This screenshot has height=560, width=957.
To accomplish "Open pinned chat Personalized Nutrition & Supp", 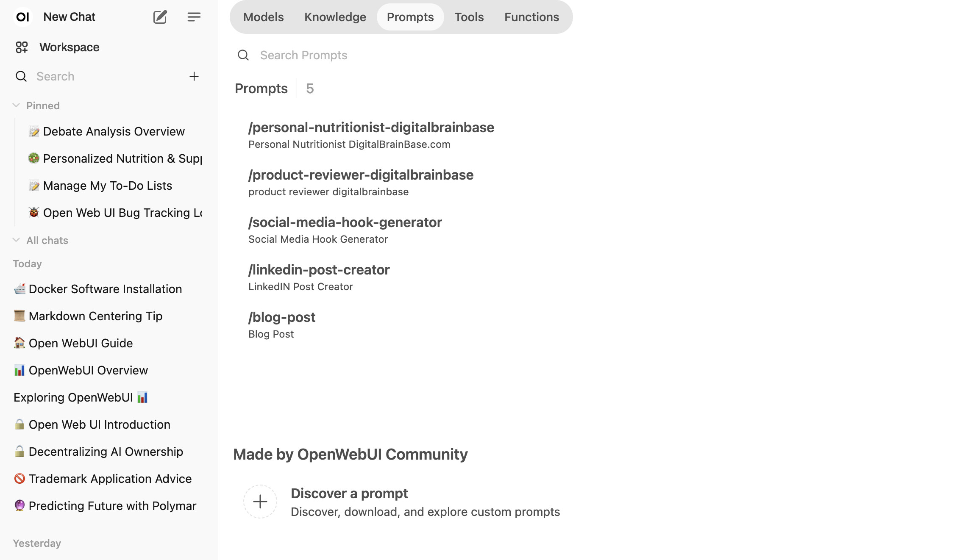I will click(114, 158).
